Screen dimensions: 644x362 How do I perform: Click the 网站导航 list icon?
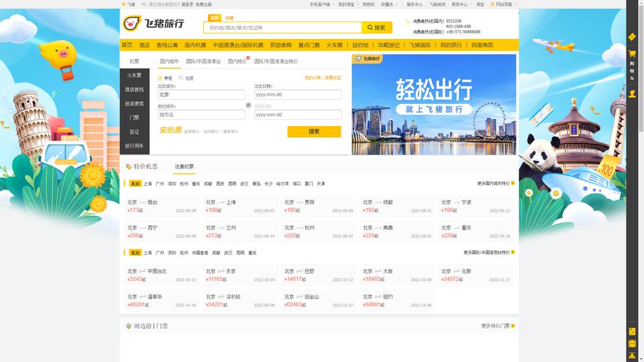492,4
